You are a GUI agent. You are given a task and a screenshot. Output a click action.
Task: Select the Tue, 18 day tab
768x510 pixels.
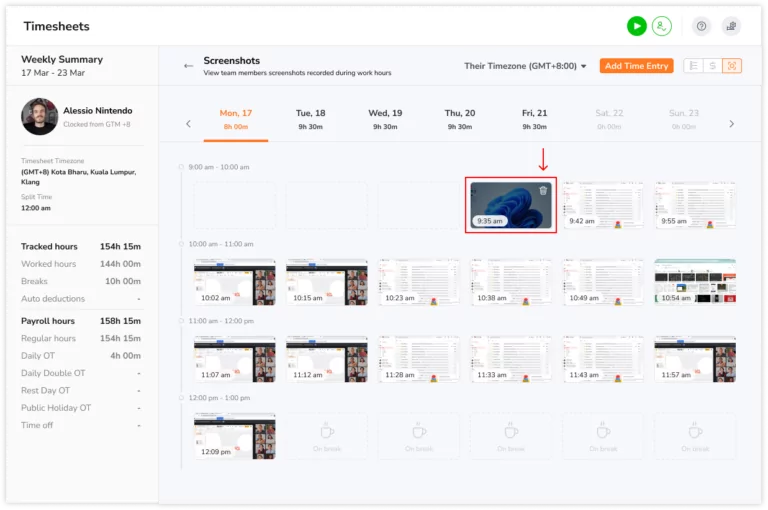pos(310,119)
